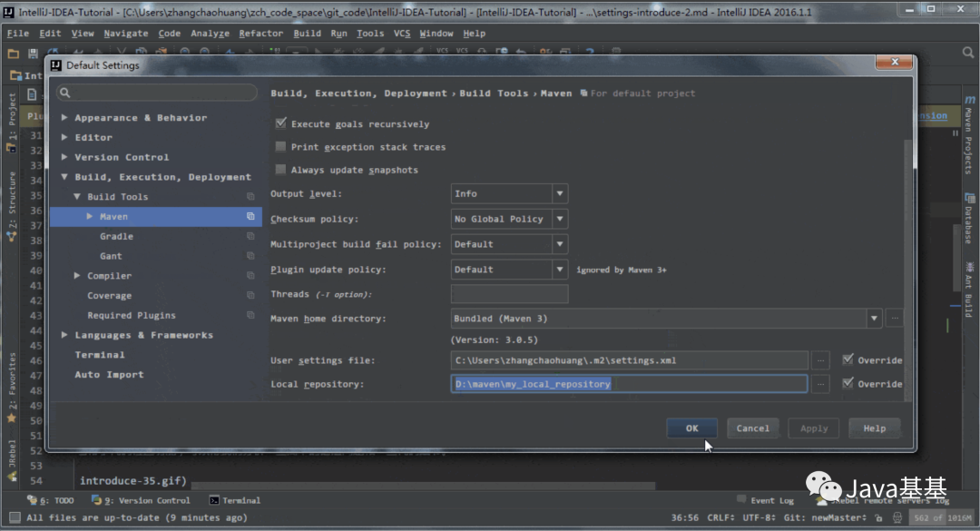Image resolution: width=980 pixels, height=531 pixels.
Task: Open the TODO tool window
Action: click(51, 500)
